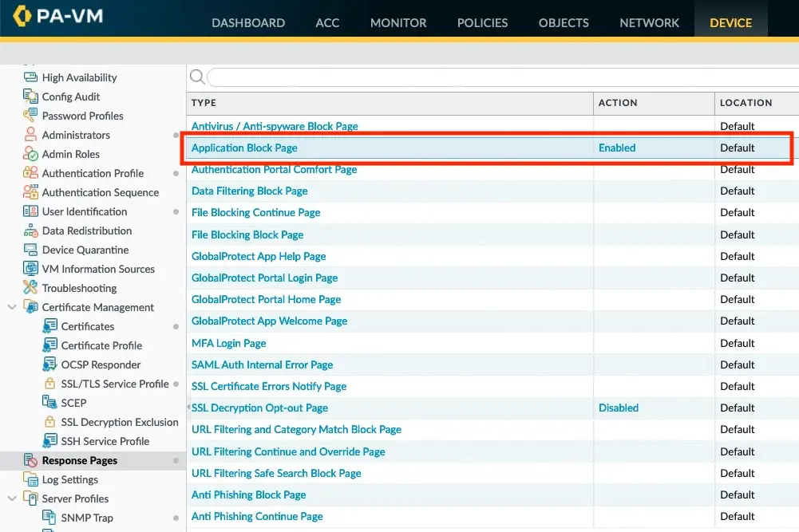The width and height of the screenshot is (799, 532).
Task: Click the SSL Decryption Exclusion lock icon
Action: click(49, 422)
